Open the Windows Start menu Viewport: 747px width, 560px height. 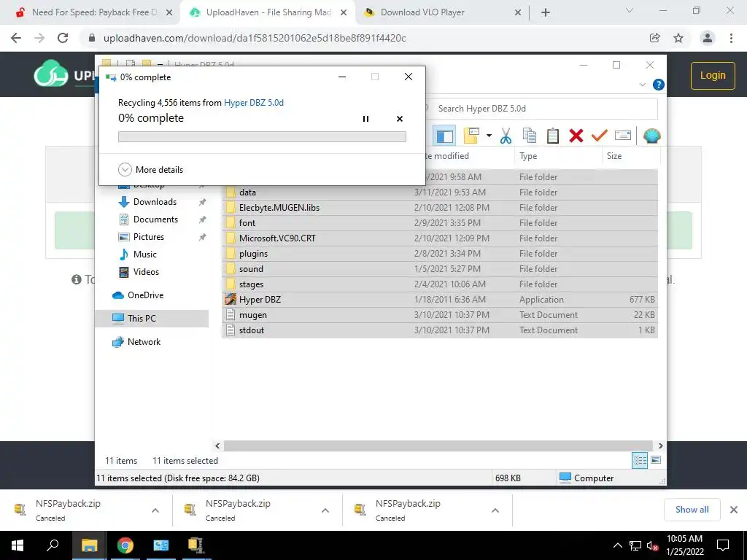click(18, 545)
